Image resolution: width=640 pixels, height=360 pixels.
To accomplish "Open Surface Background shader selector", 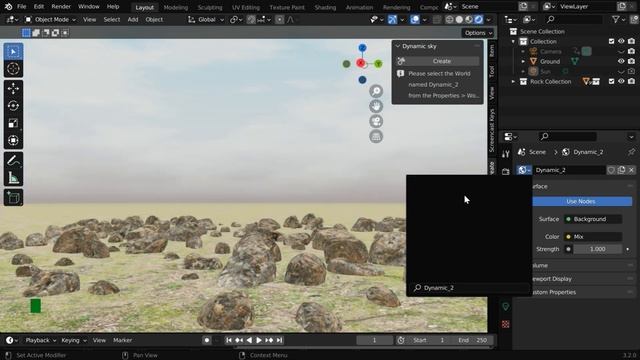I will click(x=593, y=219).
